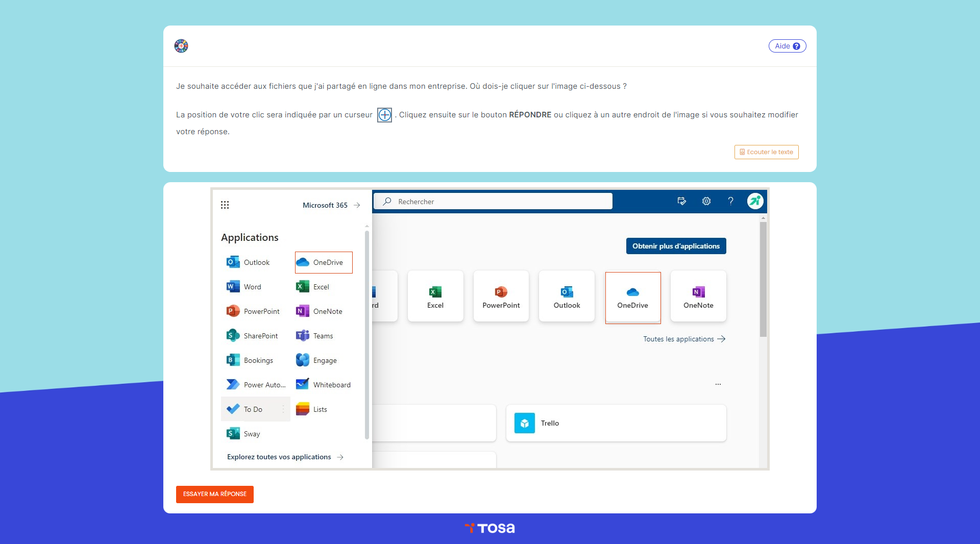The width and height of the screenshot is (980, 544).
Task: Open the three-dot more options menu
Action: tap(718, 384)
